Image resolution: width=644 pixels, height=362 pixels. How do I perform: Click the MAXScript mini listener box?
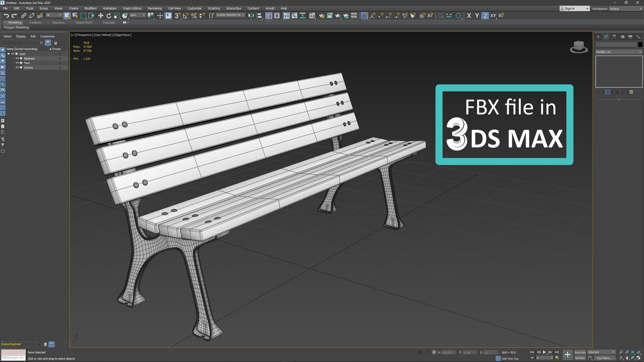[13, 358]
